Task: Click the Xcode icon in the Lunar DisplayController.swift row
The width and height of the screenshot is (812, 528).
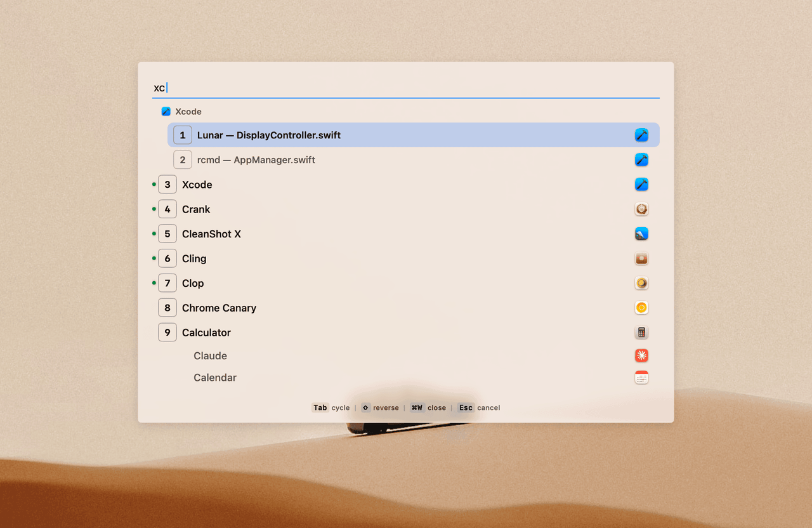Action: [x=641, y=135]
